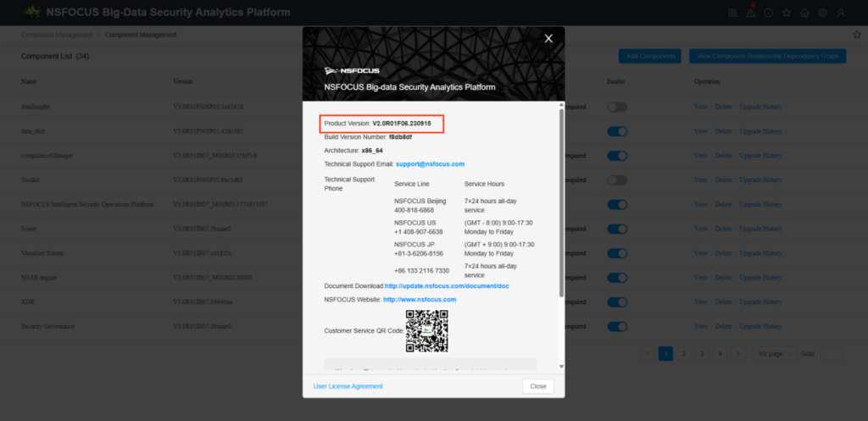Click the alert warning triangle icon
The height and width of the screenshot is (421, 868).
751,13
